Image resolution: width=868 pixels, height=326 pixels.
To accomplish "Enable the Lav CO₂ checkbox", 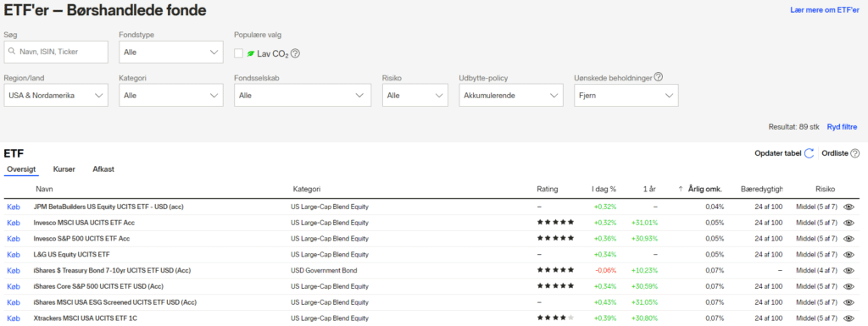I will [x=238, y=53].
